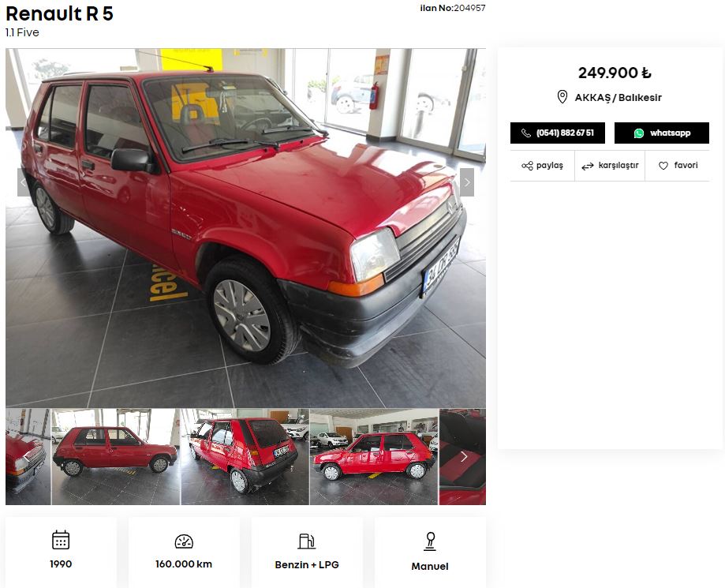
Task: Open the whatsapp contact button
Action: point(662,133)
